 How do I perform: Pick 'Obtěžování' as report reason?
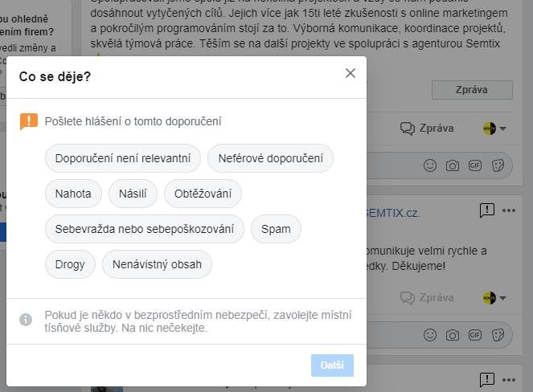pyautogui.click(x=203, y=194)
